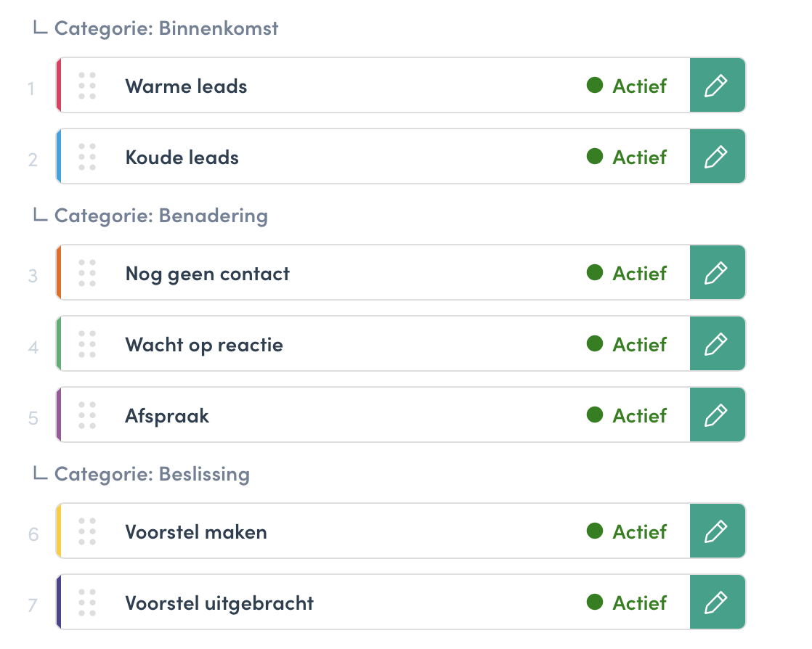Grab the drag handle of Warme leads
Image resolution: width=812 pixels, height=649 pixels.
[87, 86]
